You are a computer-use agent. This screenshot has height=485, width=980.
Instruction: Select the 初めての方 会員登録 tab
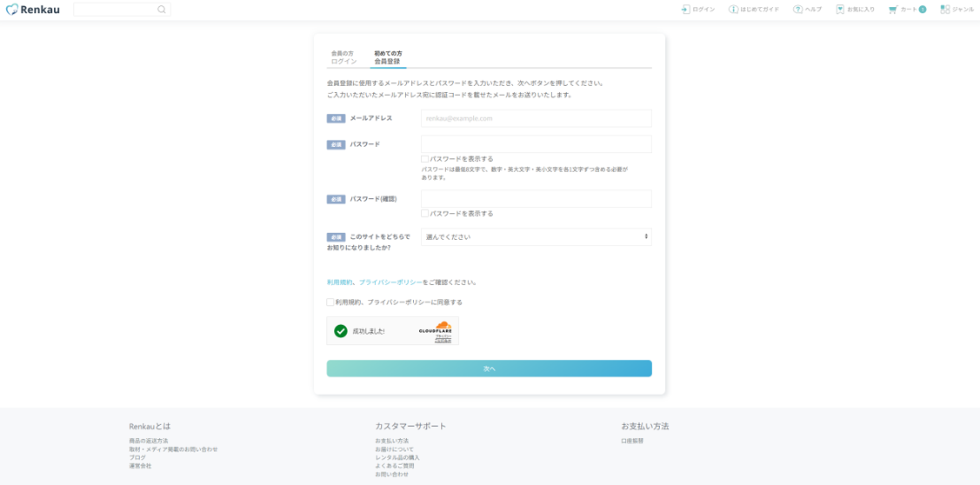pos(388,57)
